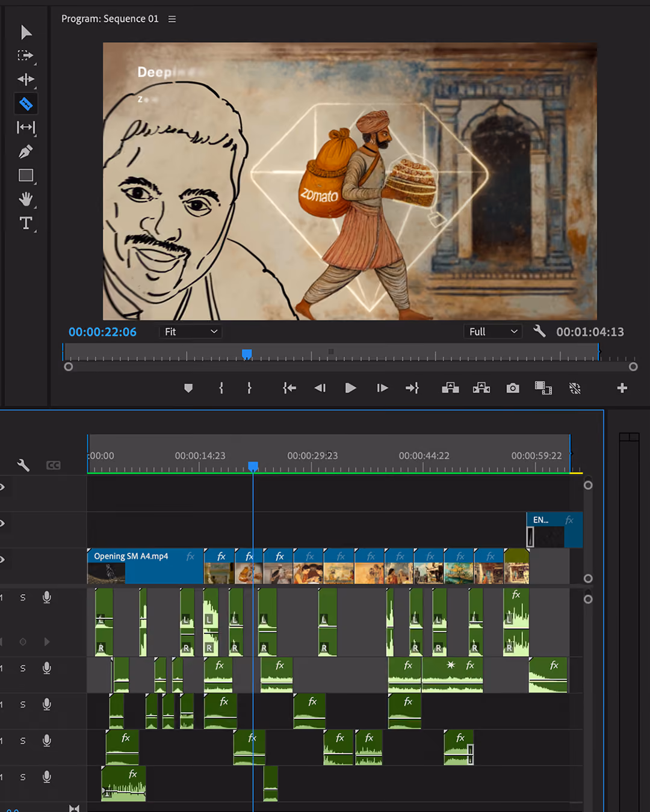650x812 pixels.
Task: Click add-keyframe circle on first audio track
Action: pos(23,642)
